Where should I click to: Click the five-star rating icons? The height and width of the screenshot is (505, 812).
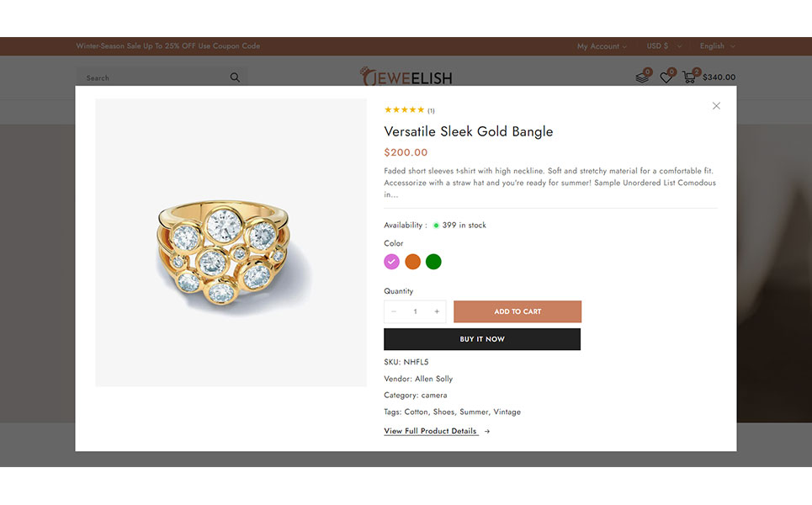pyautogui.click(x=404, y=110)
